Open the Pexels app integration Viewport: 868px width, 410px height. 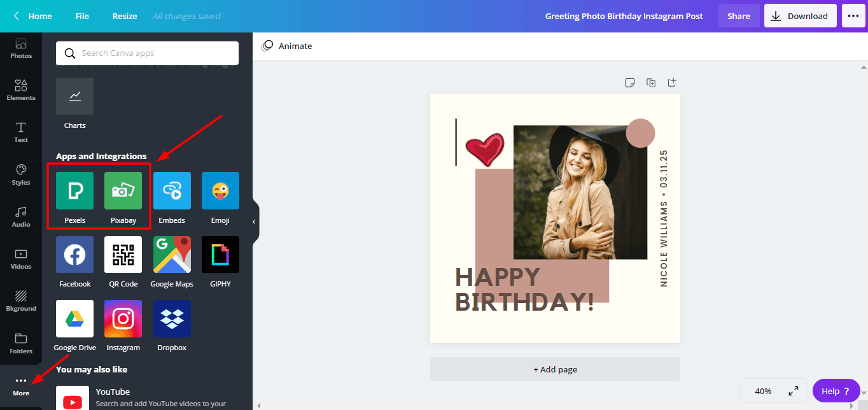tap(74, 191)
